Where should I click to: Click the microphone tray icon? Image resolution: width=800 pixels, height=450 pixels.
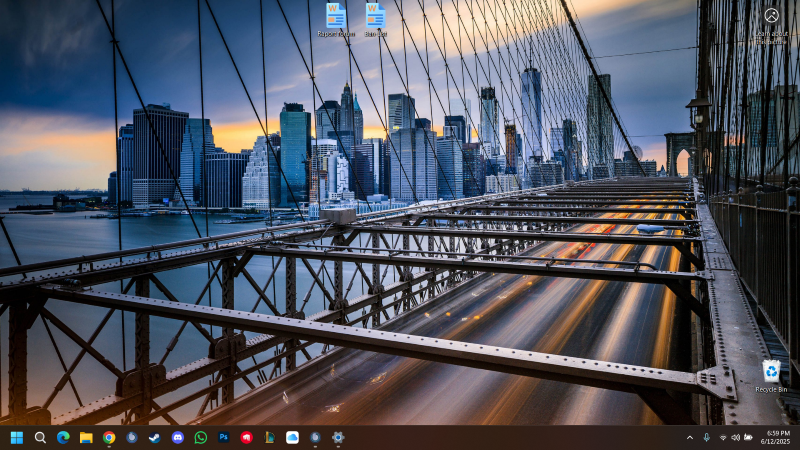(707, 438)
